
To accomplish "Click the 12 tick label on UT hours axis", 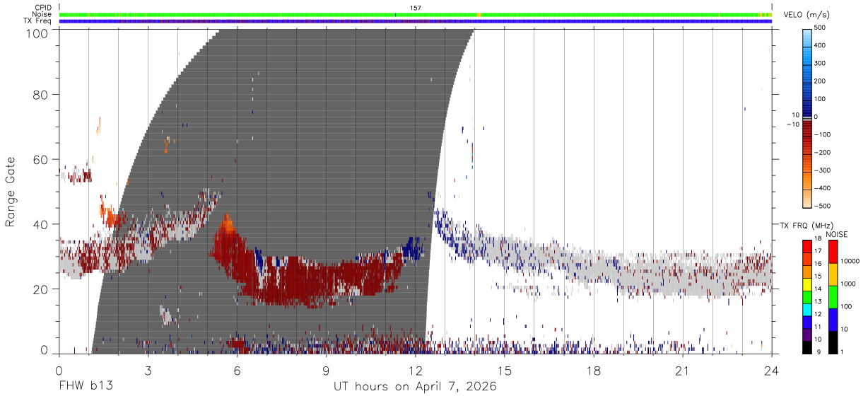I will coord(416,371).
